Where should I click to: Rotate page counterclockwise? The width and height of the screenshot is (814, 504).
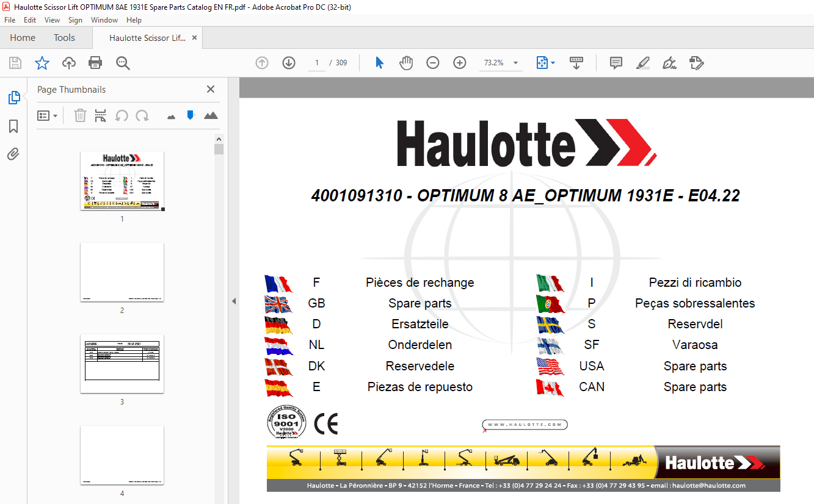[122, 115]
